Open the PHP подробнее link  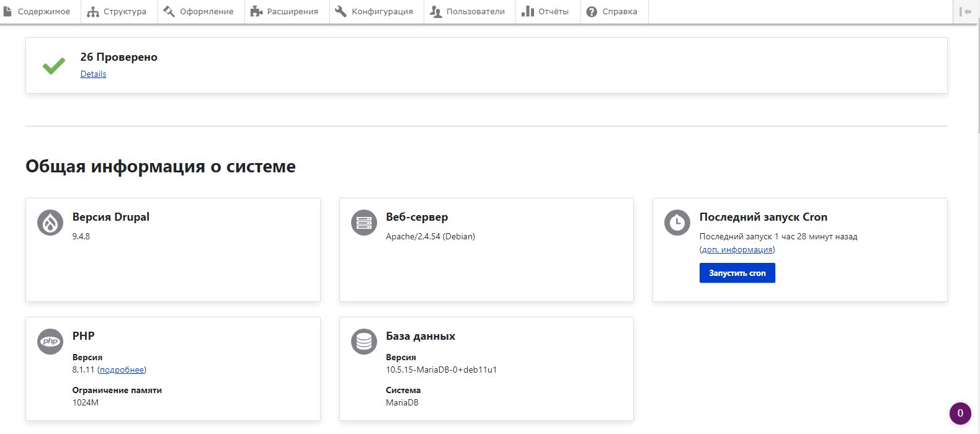122,370
